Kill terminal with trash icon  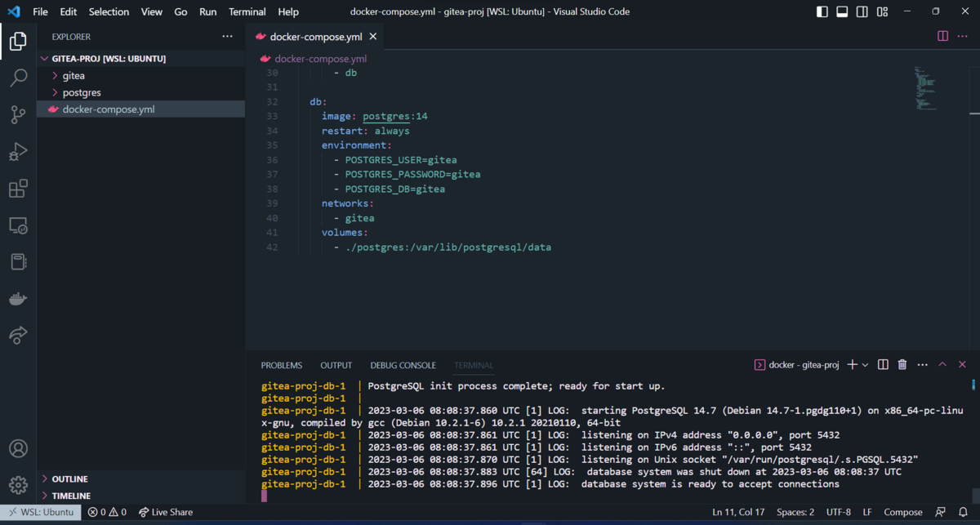(902, 365)
